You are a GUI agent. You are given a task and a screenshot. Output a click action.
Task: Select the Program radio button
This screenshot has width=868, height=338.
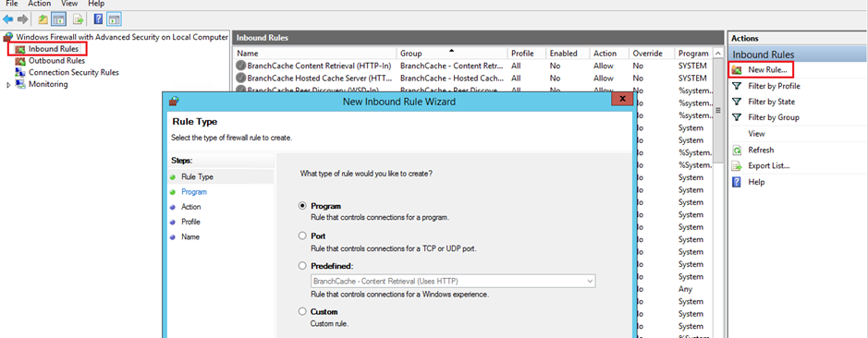(302, 205)
